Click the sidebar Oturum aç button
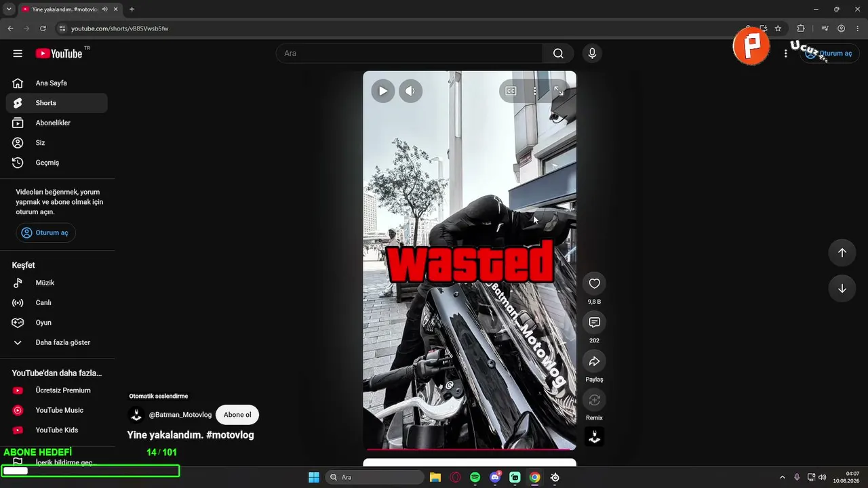The image size is (868, 488). point(45,232)
